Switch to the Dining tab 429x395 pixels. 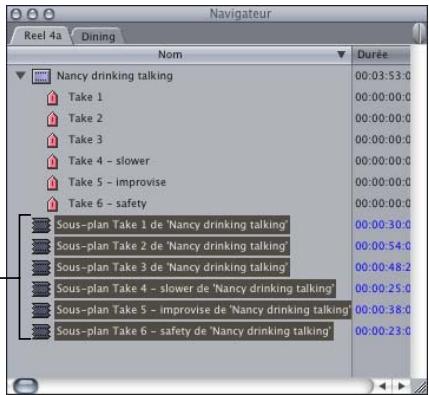(98, 36)
